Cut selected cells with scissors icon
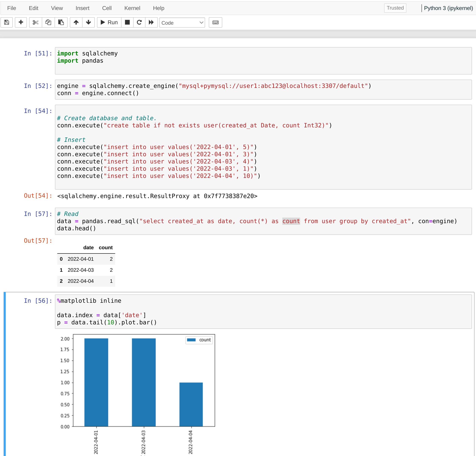Screen dimensions: 476x456 tap(35, 22)
